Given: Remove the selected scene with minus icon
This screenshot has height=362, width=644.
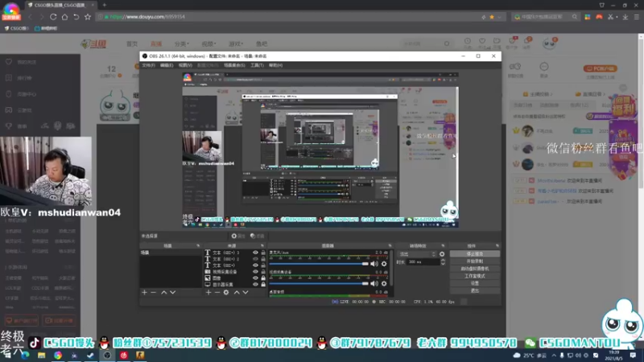Looking at the screenshot, I should (153, 292).
